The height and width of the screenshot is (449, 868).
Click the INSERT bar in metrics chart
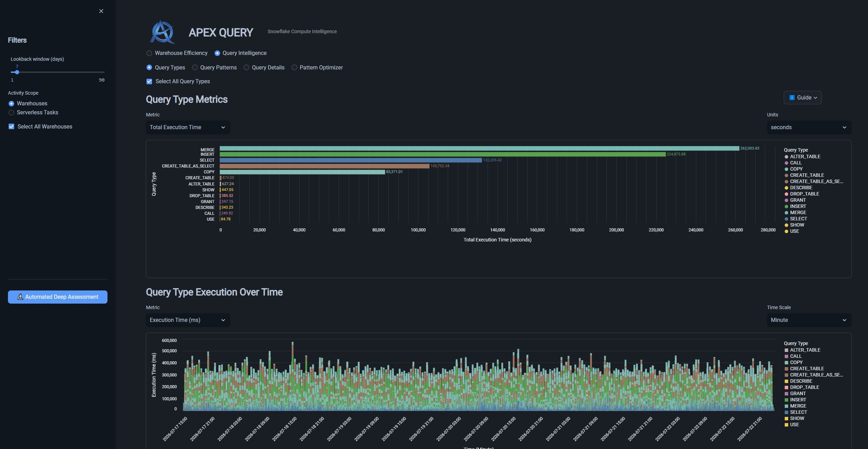pos(443,154)
